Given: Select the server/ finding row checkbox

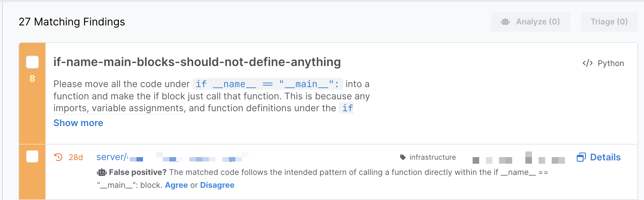Looking at the screenshot, I should click(x=32, y=156).
